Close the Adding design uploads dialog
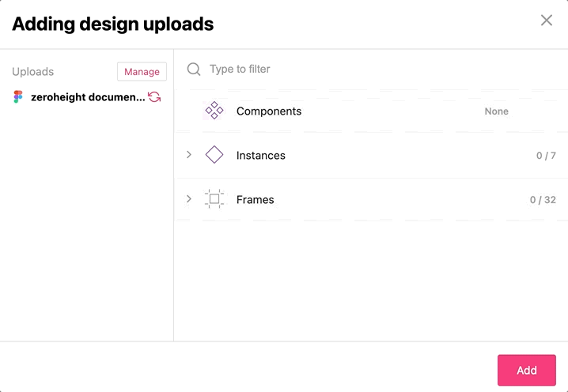This screenshot has width=568, height=392. click(547, 21)
